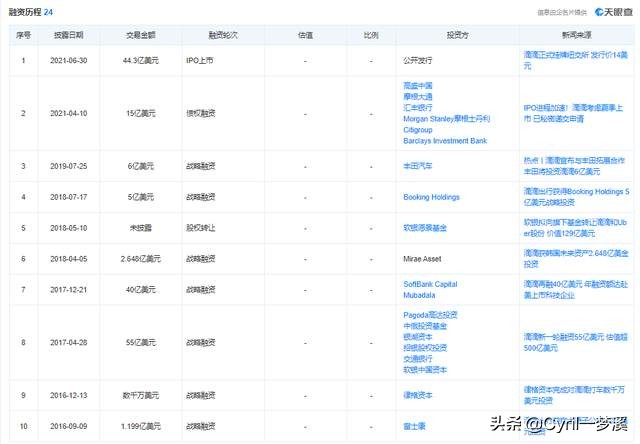Open Pagoda investor link
The image size is (640, 444).
430,315
